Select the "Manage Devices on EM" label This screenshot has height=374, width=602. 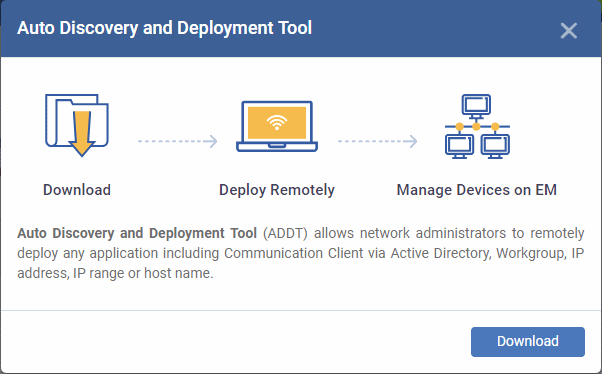point(476,190)
